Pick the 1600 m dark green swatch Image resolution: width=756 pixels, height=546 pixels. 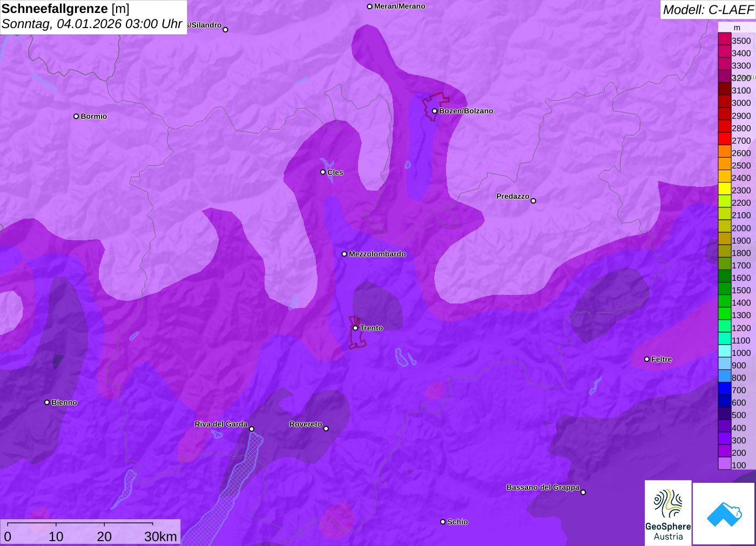pyautogui.click(x=725, y=277)
